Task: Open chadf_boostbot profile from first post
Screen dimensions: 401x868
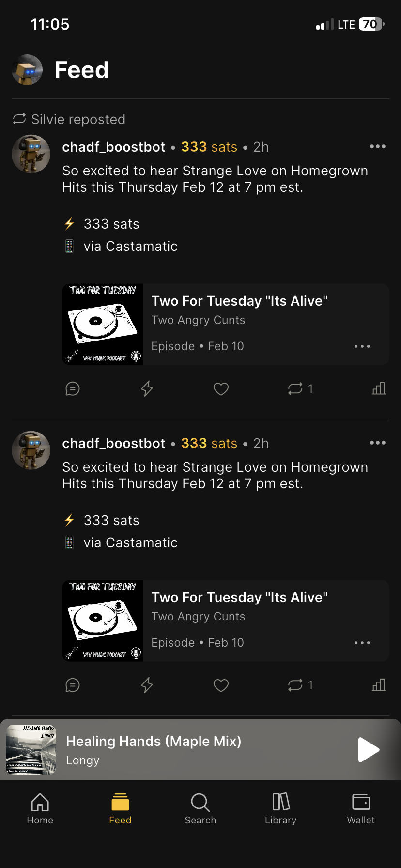Action: [31, 154]
